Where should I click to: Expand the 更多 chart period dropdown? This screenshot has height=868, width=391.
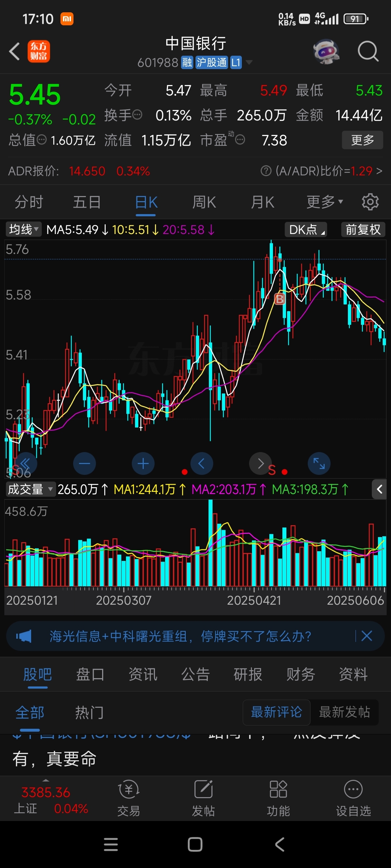tap(325, 202)
